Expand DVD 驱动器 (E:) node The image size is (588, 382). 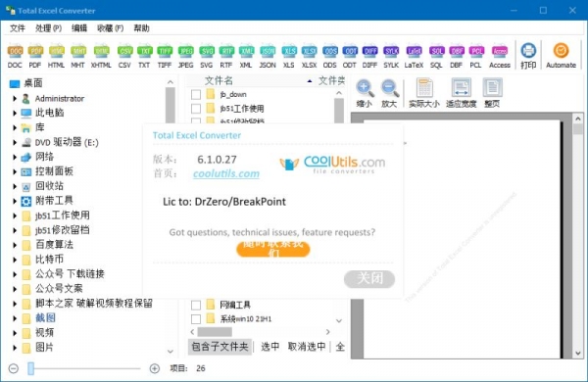[x=15, y=142]
